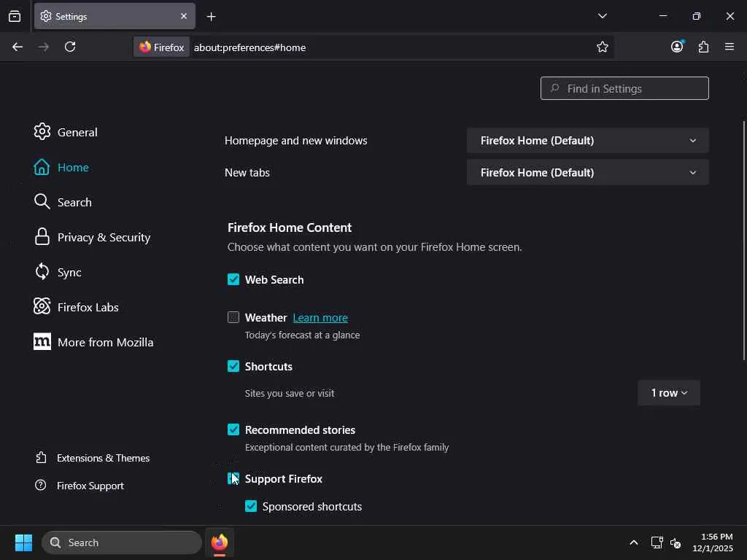Expand the Homepage and new windows dropdown

pos(587,140)
